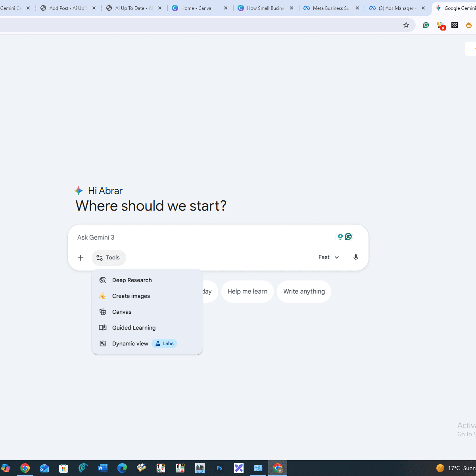Launch Microsoft Word from the taskbar
This screenshot has width=476, height=476.
coord(103,468)
